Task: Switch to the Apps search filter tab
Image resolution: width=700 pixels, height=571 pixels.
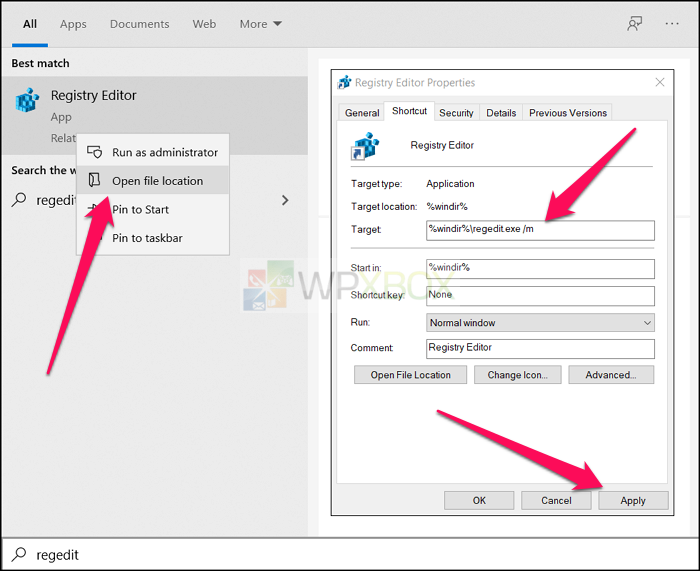Action: 73,24
